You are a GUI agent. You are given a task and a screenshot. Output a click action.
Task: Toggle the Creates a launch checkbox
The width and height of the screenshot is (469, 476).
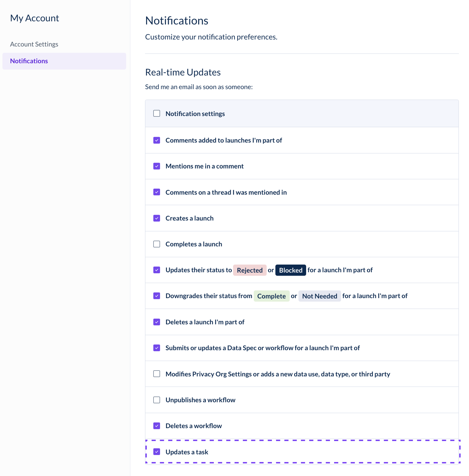click(157, 218)
